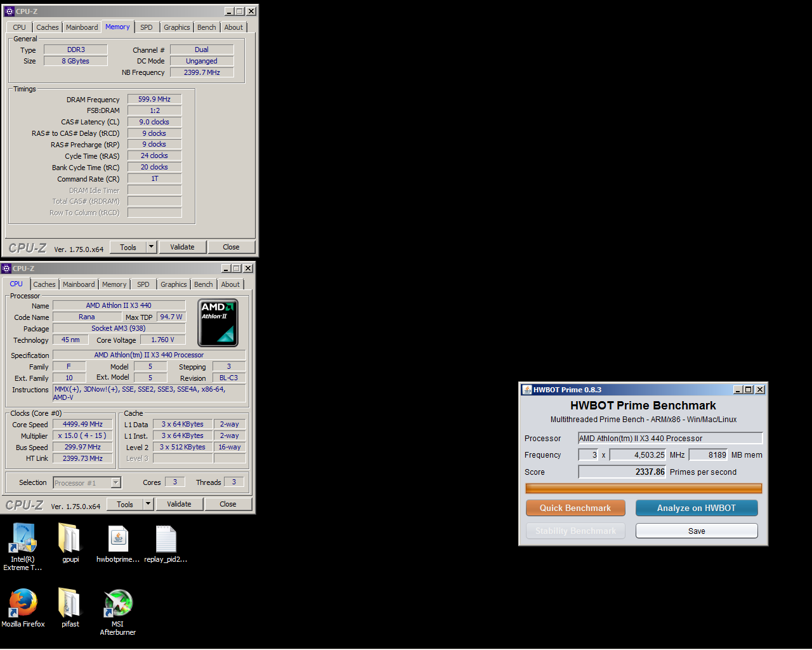812x650 pixels.
Task: Click the AMD Athlon II processor logo
Action: pos(218,322)
